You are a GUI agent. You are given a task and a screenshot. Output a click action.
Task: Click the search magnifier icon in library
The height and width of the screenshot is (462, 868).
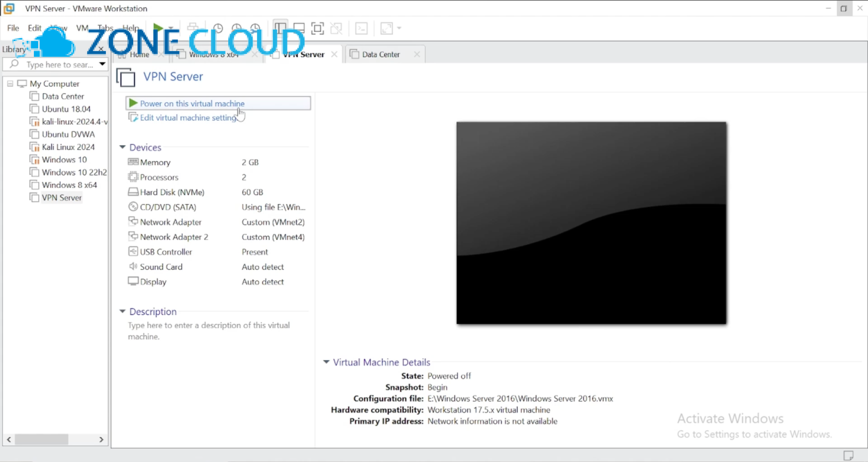pyautogui.click(x=14, y=64)
